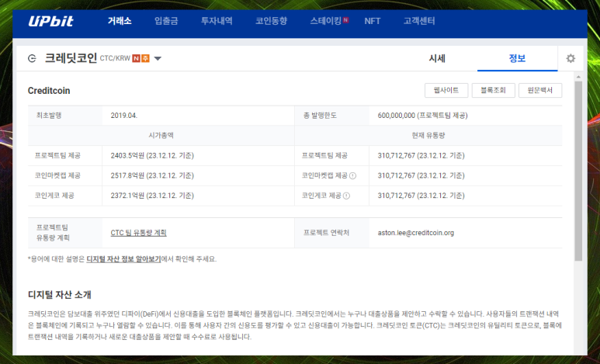Image resolution: width=600 pixels, height=364 pixels.
Task: Click the 주 caution badge next to CTC/KRW
Action: tap(145, 58)
